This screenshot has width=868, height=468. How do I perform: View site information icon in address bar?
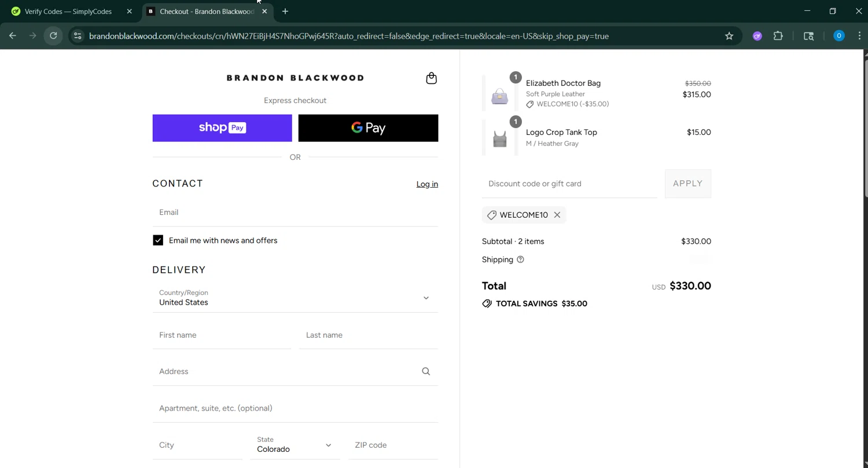coord(78,36)
